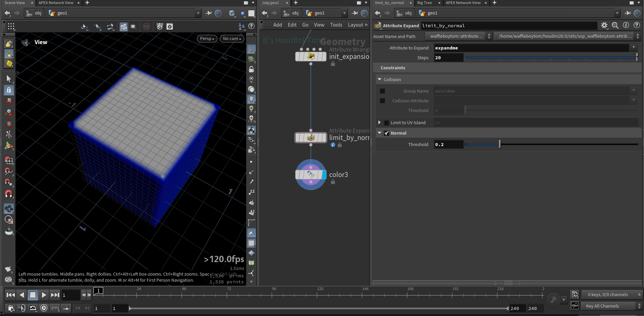The height and width of the screenshot is (316, 644).
Task: Click the viewport help question mark icon
Action: pyautogui.click(x=251, y=26)
